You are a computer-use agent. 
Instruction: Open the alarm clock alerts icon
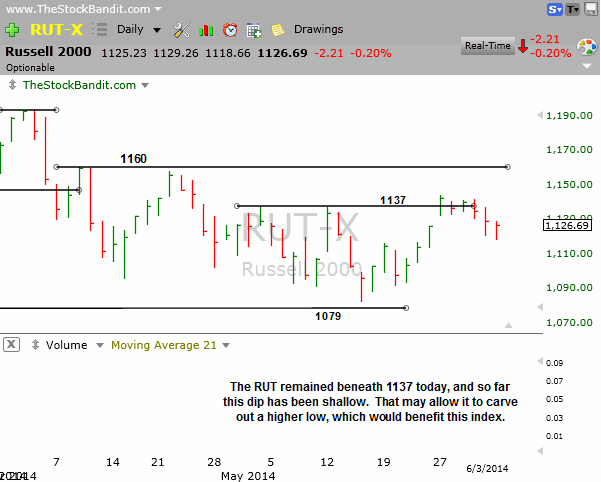click(x=230, y=30)
